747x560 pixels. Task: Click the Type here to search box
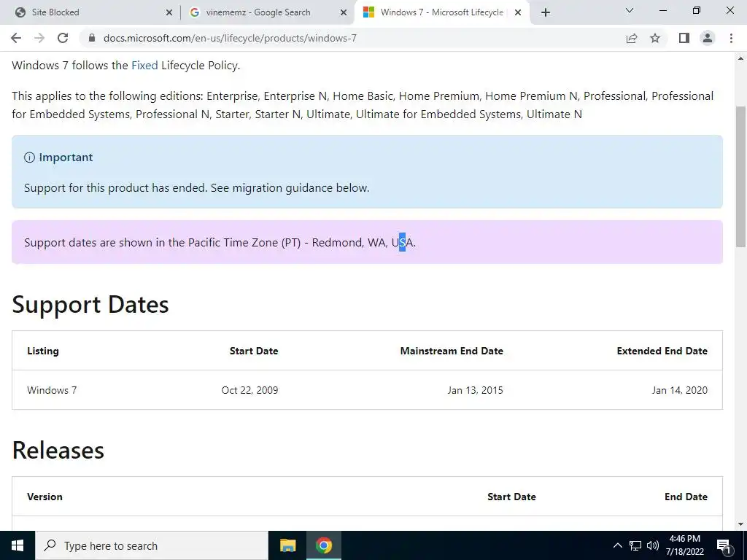[152, 545]
